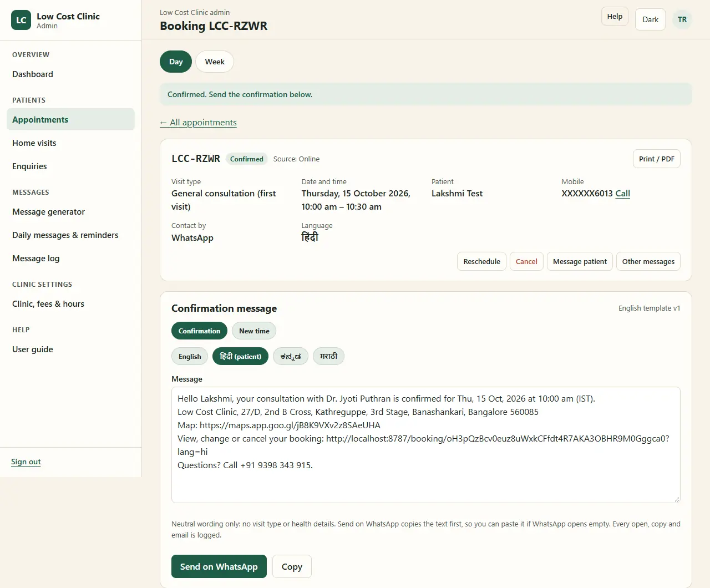Screen dimensions: 710x588
Task: Select the New time message type
Action: pos(254,331)
